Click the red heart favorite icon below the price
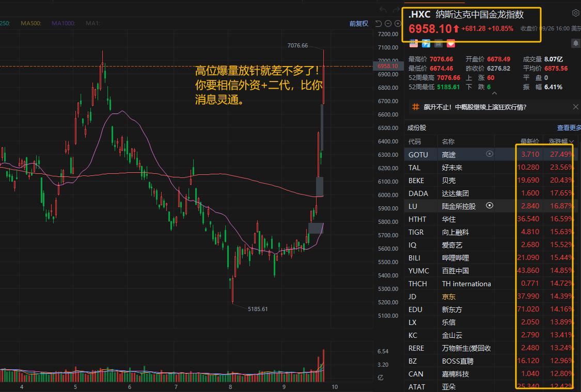The width and height of the screenshot is (581, 392). pos(450,44)
